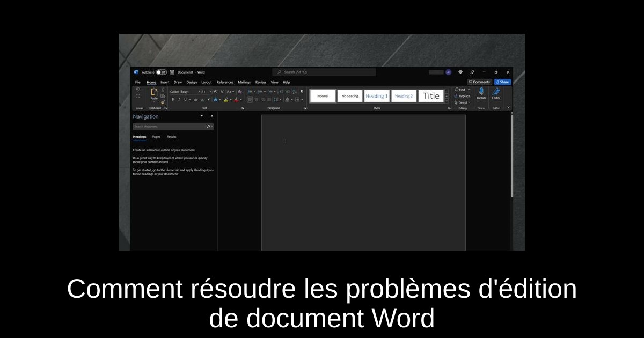Click the Cut scissors icon

pos(163,90)
